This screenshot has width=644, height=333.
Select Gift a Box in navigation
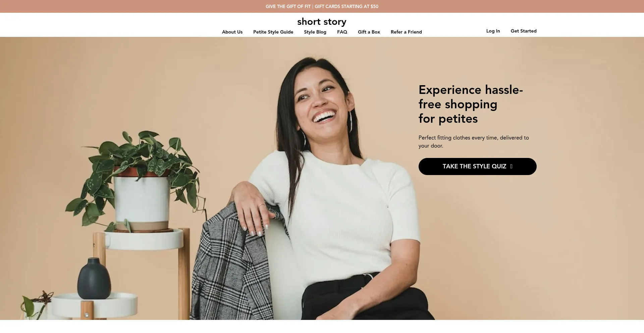coord(369,32)
